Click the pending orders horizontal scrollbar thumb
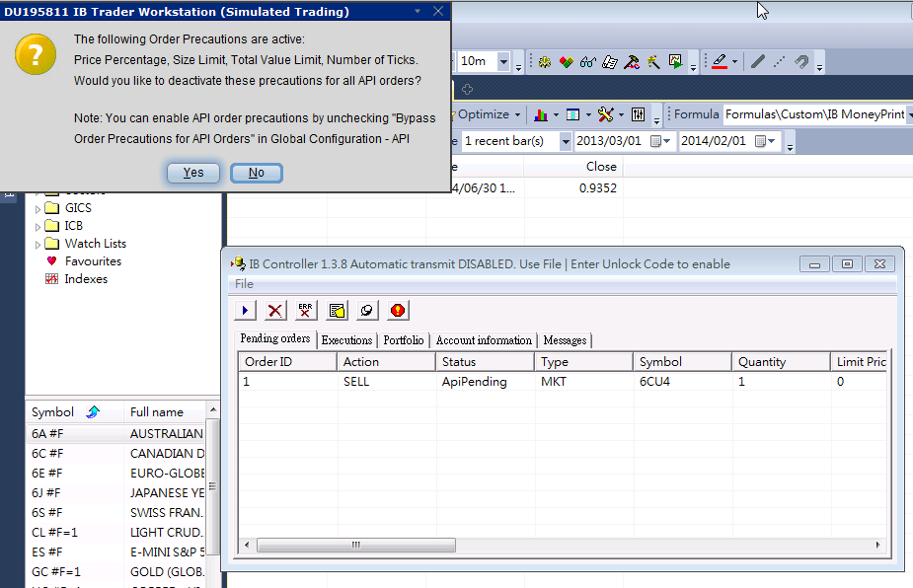 point(356,546)
